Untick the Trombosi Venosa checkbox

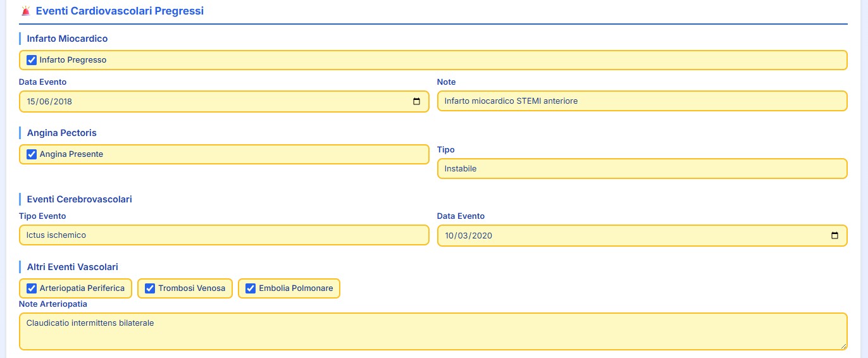(x=150, y=288)
